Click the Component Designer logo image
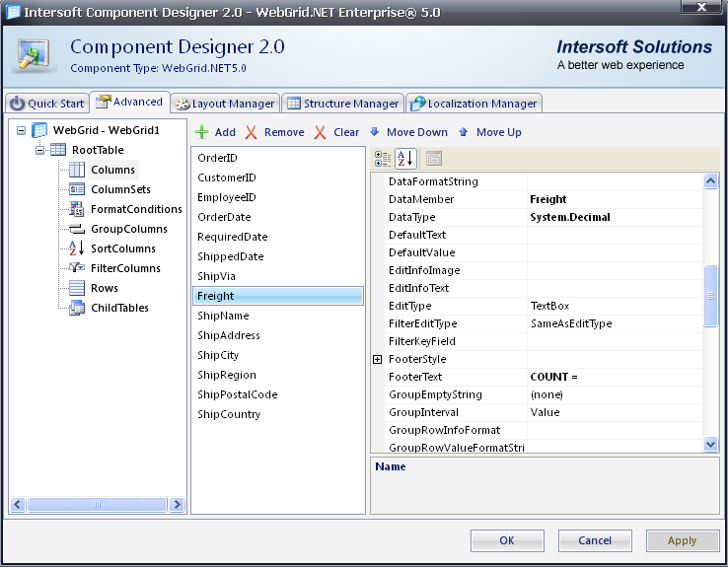Image resolution: width=728 pixels, height=567 pixels. click(x=34, y=56)
